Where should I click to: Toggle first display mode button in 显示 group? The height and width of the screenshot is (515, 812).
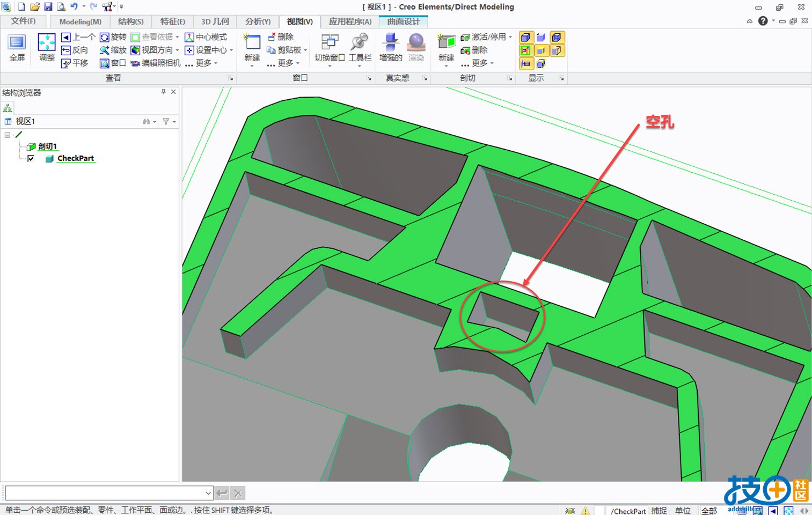click(x=526, y=37)
